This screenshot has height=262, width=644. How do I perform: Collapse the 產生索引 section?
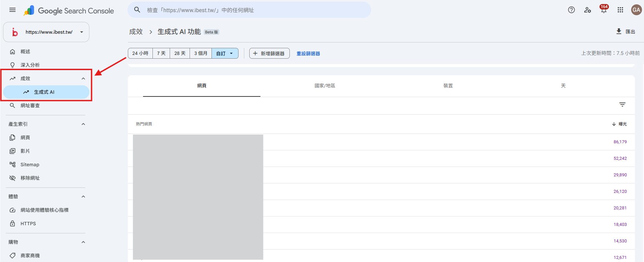click(83, 124)
